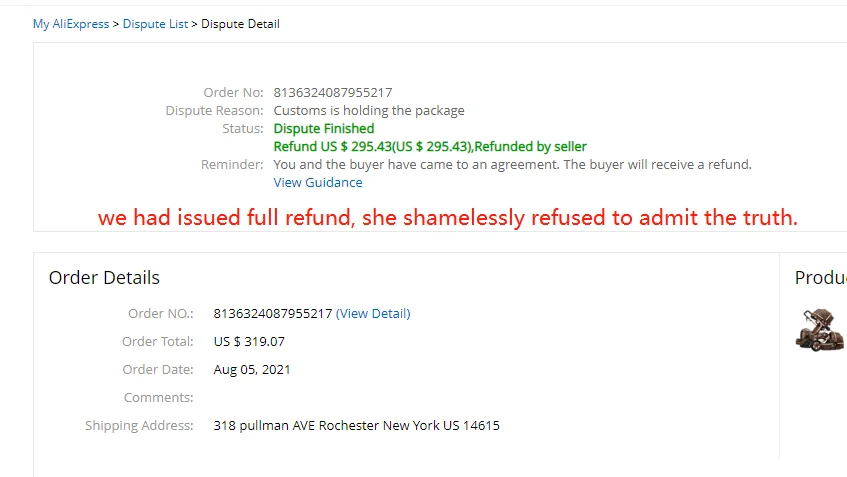This screenshot has width=847, height=477.
Task: Go to the Dispute List breadcrumb
Action: [x=155, y=24]
